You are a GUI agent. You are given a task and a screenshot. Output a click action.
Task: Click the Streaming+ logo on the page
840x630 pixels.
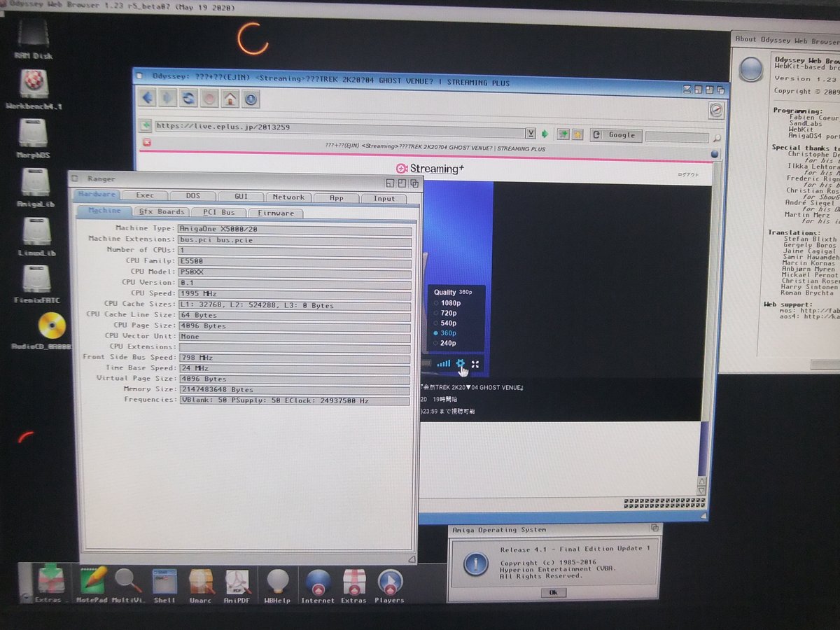(x=430, y=168)
